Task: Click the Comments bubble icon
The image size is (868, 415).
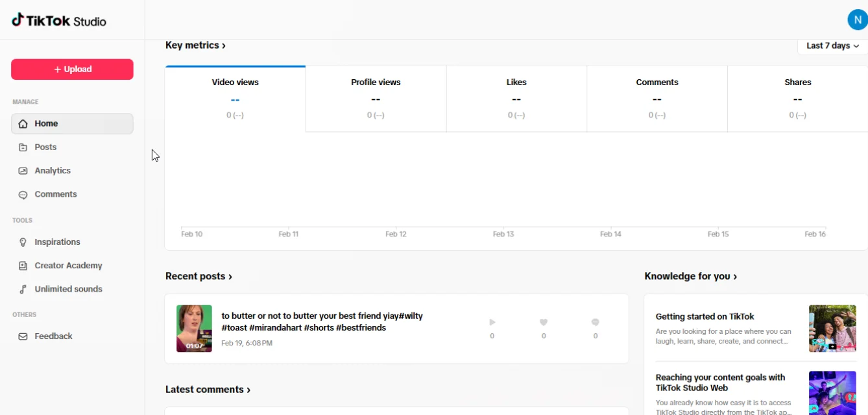Action: (x=23, y=195)
